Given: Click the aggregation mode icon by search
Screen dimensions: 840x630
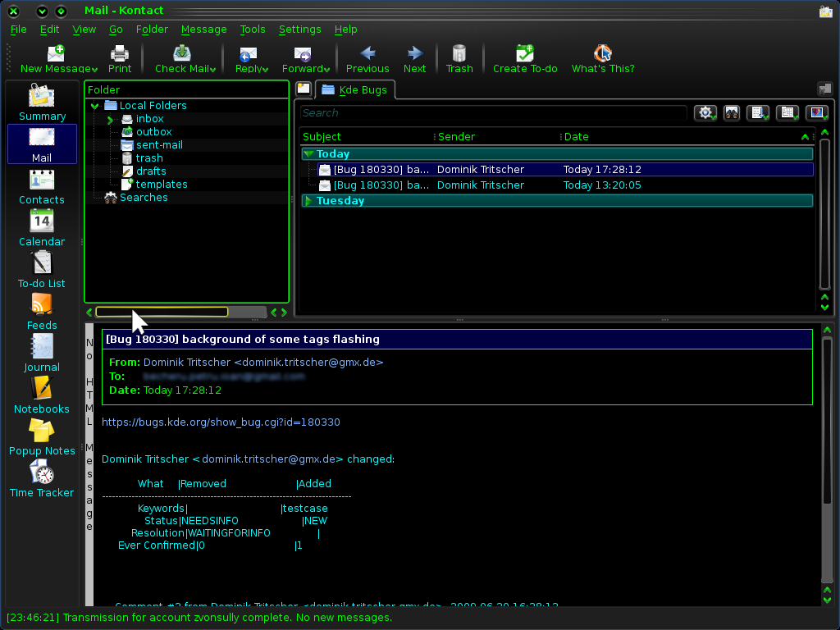Looking at the screenshot, I should pos(787,113).
